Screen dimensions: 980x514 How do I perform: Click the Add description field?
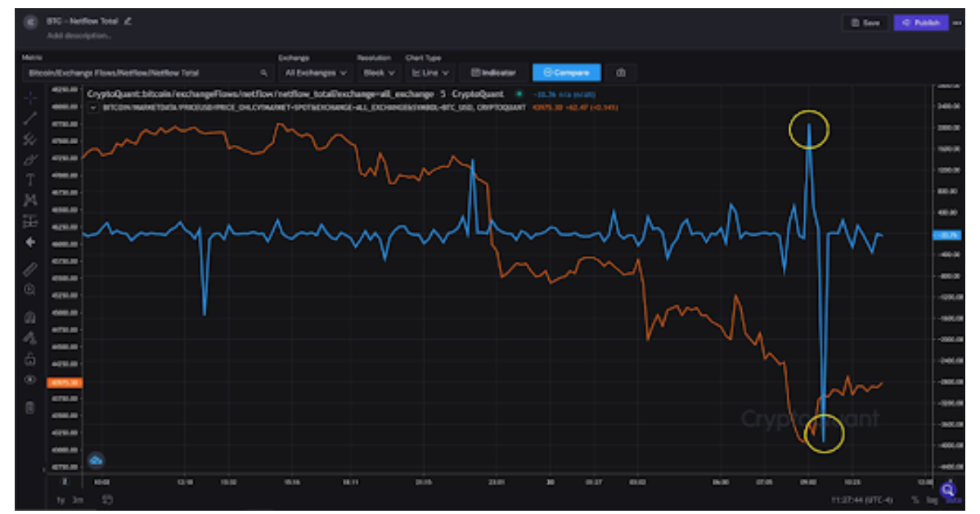point(79,36)
